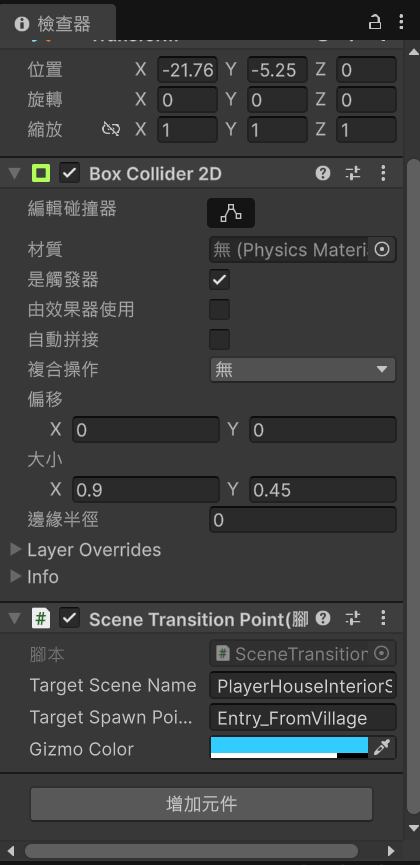Click the Edit Collider button icon
Viewport: 420px width, 865px height.
click(x=231, y=213)
